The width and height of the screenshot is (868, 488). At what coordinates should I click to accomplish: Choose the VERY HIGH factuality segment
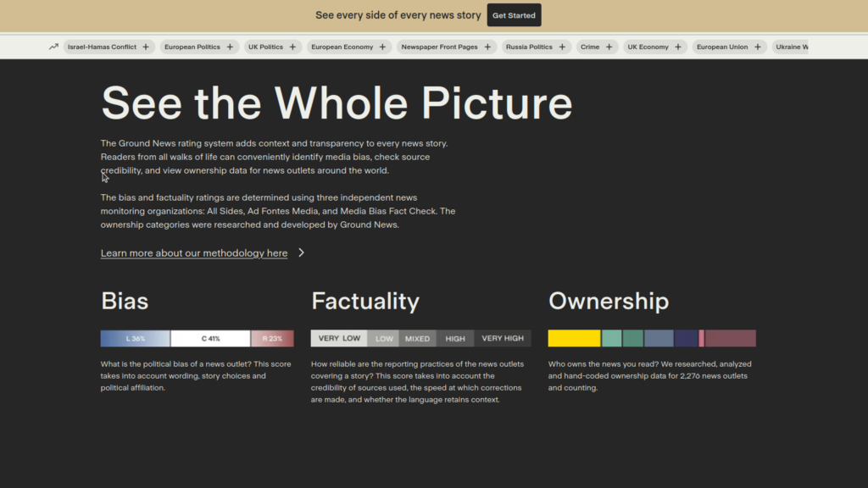click(x=503, y=339)
